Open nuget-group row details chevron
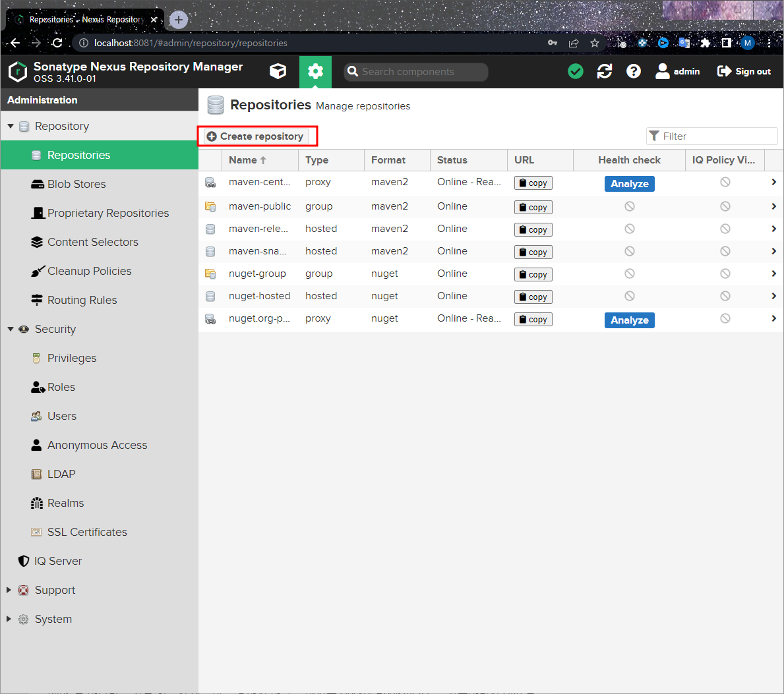 click(773, 274)
